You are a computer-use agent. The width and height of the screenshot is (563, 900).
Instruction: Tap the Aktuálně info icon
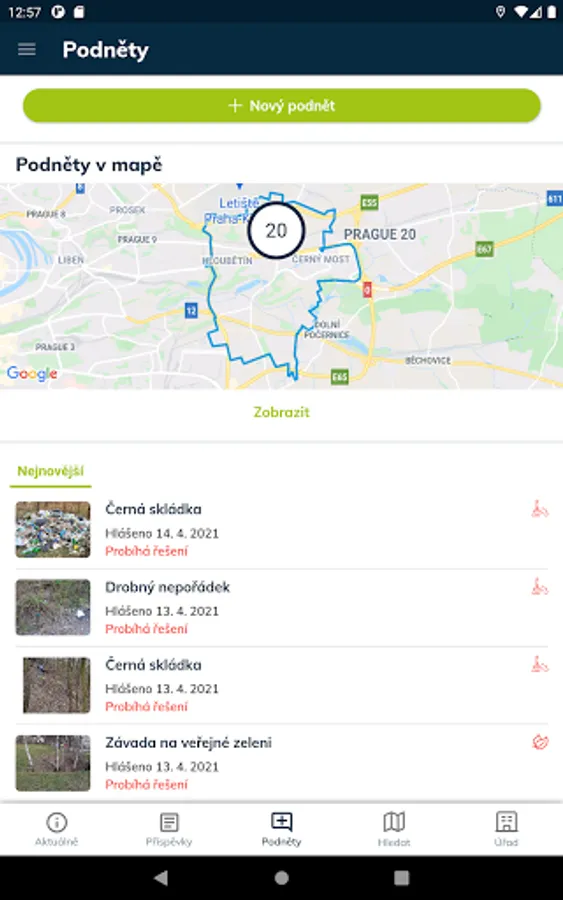click(56, 822)
